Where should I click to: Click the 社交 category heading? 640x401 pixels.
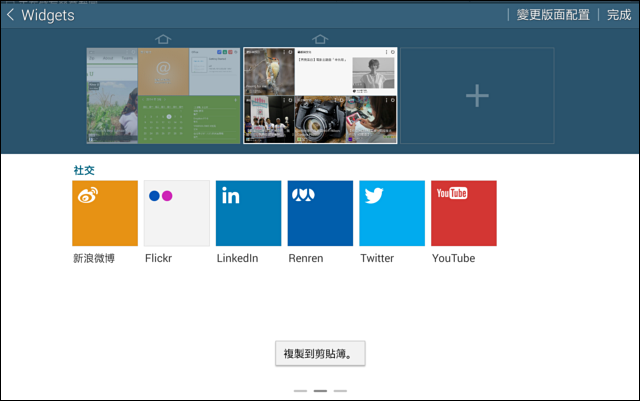point(84,170)
